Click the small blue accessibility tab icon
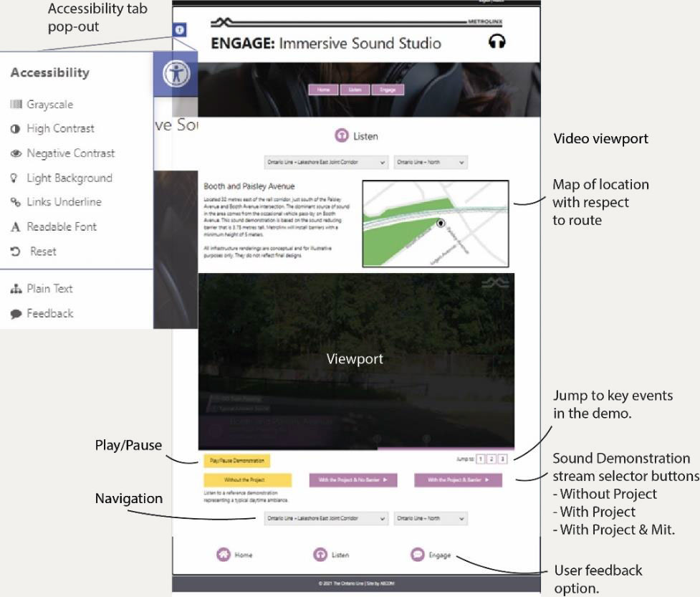This screenshot has width=700, height=597. [x=179, y=30]
